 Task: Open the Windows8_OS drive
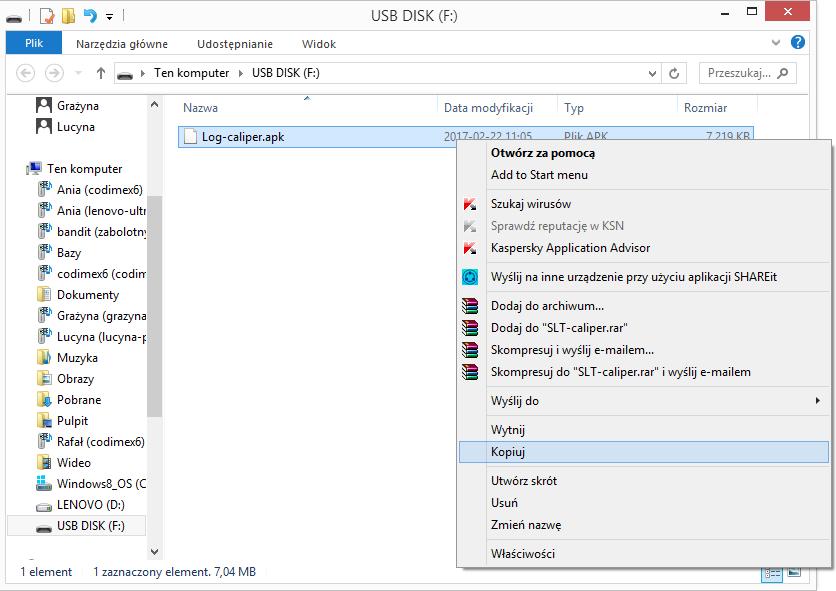[x=91, y=483]
